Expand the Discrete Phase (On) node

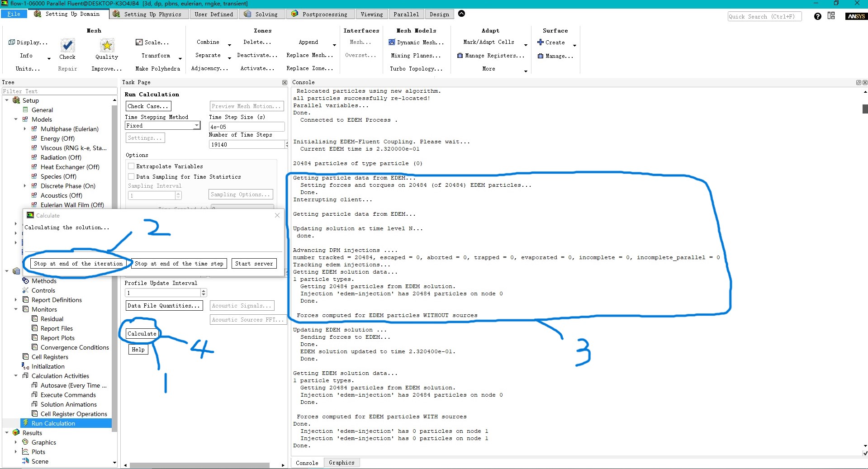(25, 186)
